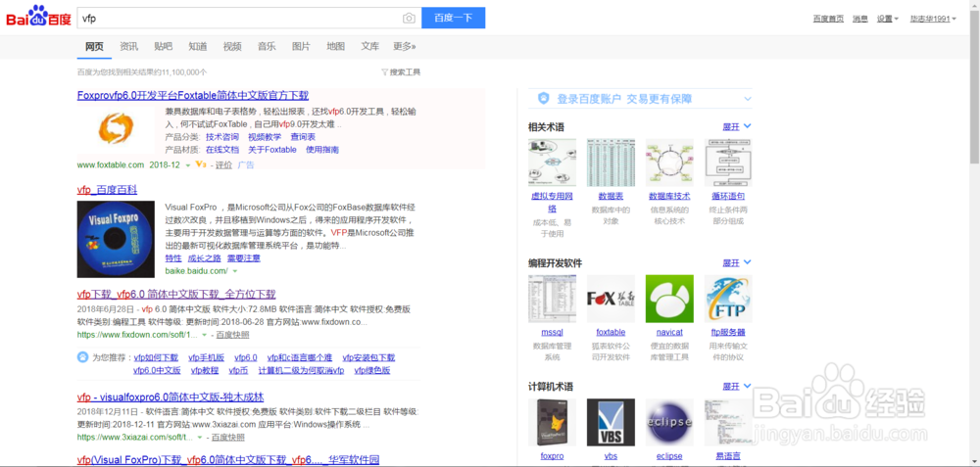
Task: Open the navicat green icon
Action: tap(669, 299)
